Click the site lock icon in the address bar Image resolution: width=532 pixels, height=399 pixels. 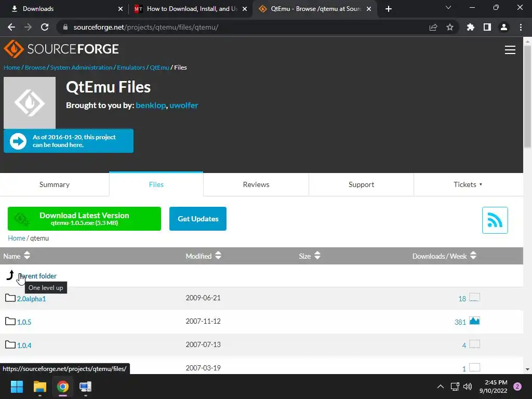(x=65, y=27)
